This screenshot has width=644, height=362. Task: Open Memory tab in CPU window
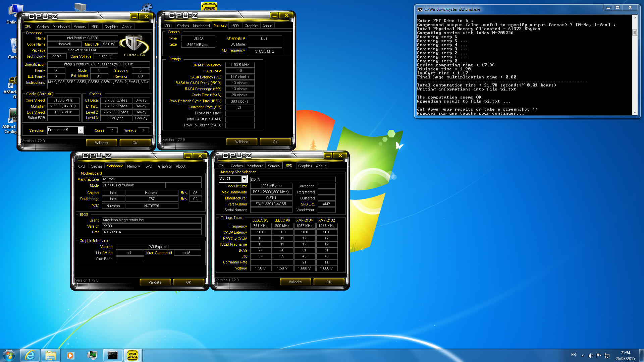coord(80,27)
